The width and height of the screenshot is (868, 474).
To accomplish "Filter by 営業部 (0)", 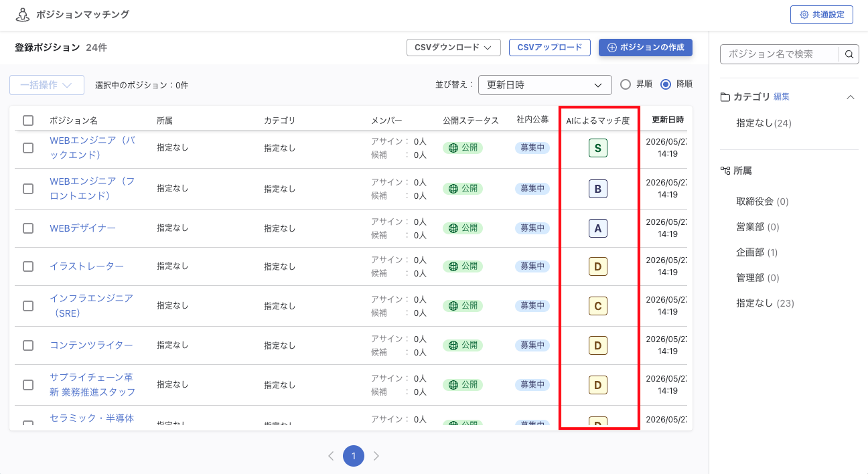I will (757, 227).
